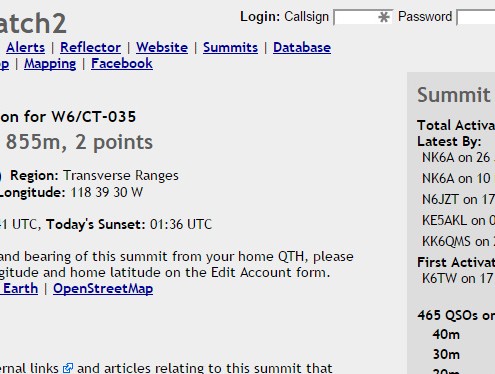Open the Mapping link

(50, 64)
